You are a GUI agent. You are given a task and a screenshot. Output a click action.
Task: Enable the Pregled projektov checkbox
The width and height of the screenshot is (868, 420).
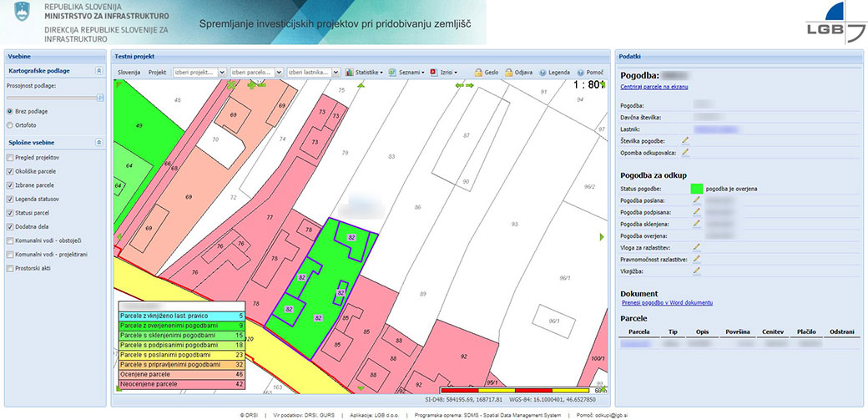tap(10, 157)
